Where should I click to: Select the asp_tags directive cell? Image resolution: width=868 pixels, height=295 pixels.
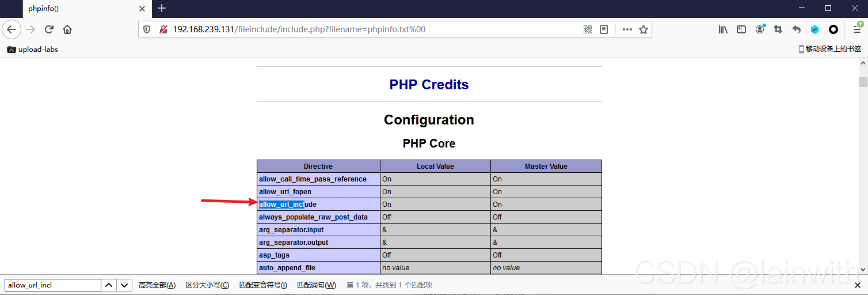tap(318, 255)
